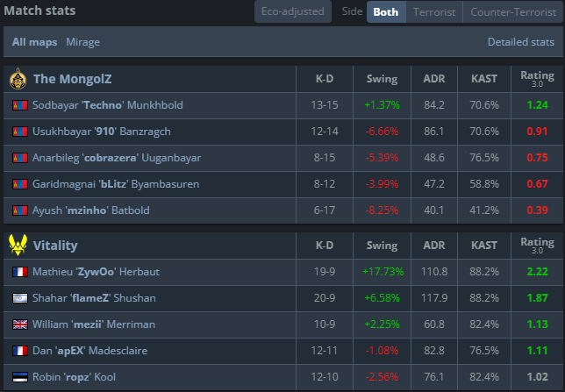Click the Estonian flag beside ropz
565x392 pixels.
tap(19, 377)
